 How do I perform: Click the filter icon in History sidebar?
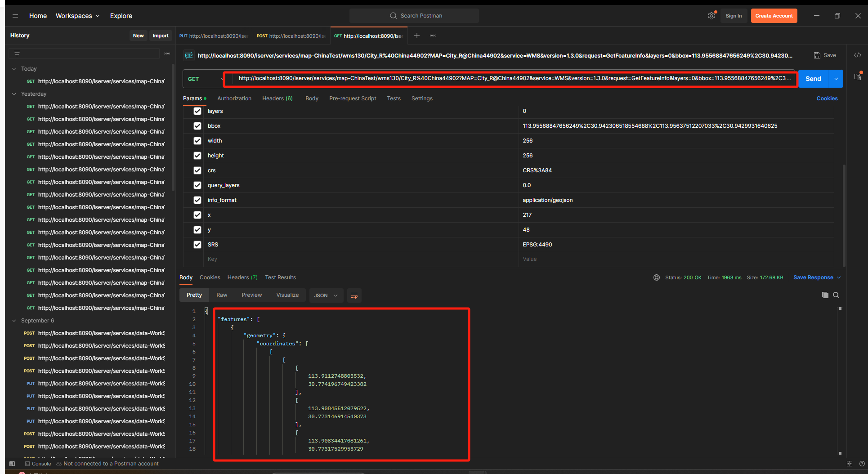(x=17, y=54)
